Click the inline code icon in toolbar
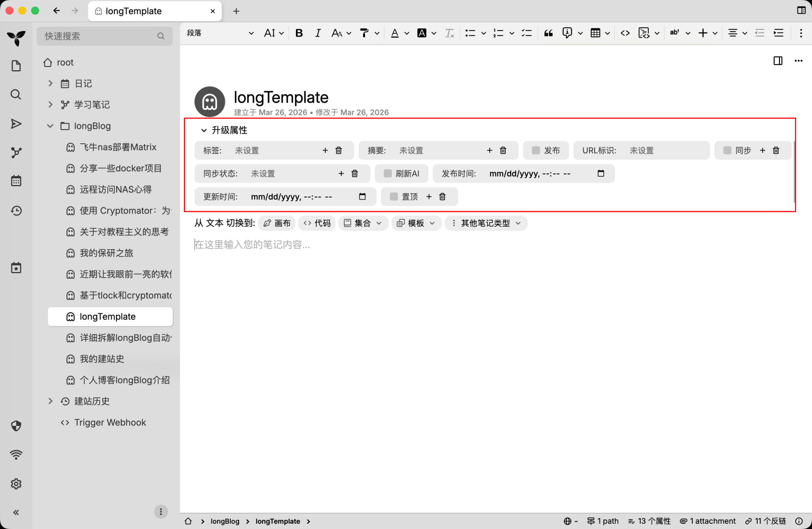Viewport: 812px width, 529px height. point(625,33)
